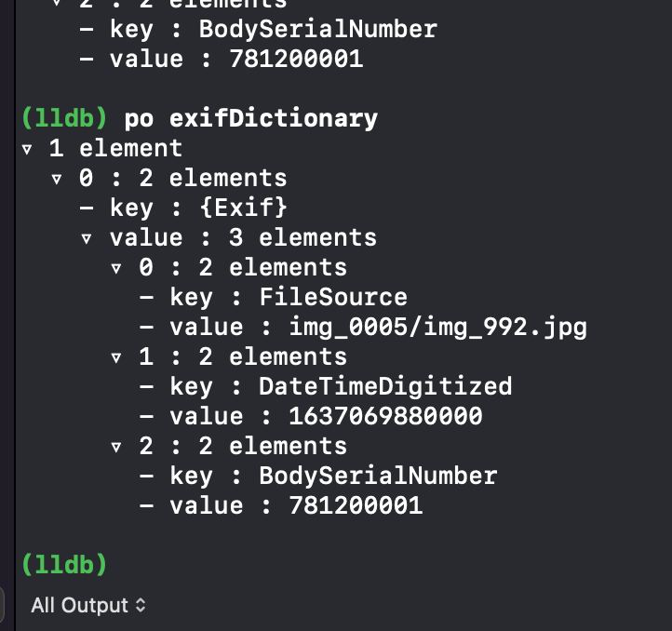Collapse the "1 : 2 elements" entry under Exif value
This screenshot has width=672, height=631.
116,358
